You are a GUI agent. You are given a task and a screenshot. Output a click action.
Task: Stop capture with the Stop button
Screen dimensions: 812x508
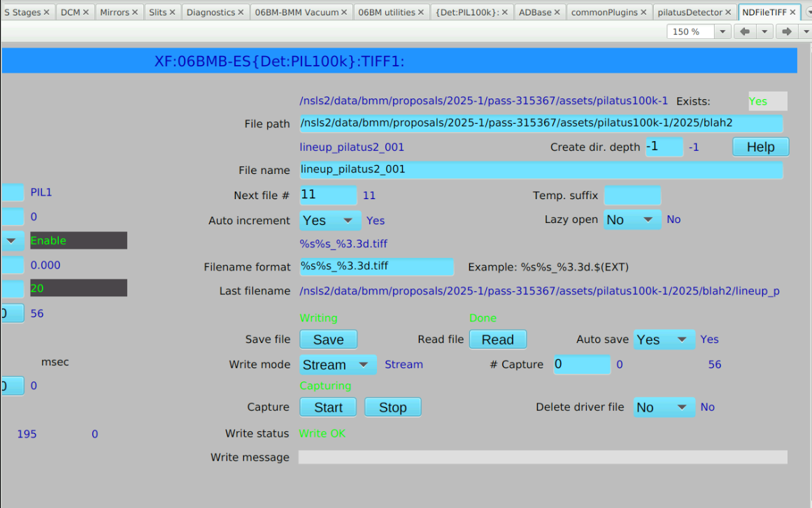(x=392, y=407)
